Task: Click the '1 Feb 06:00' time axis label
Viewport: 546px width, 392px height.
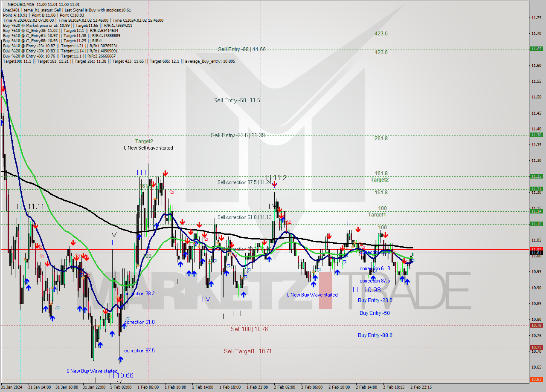Action: pyautogui.click(x=148, y=387)
